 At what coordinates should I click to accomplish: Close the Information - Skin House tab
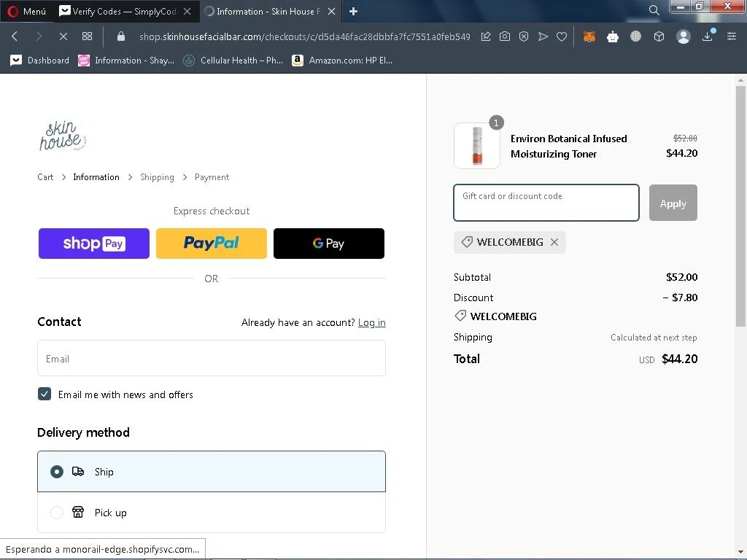coord(332,12)
